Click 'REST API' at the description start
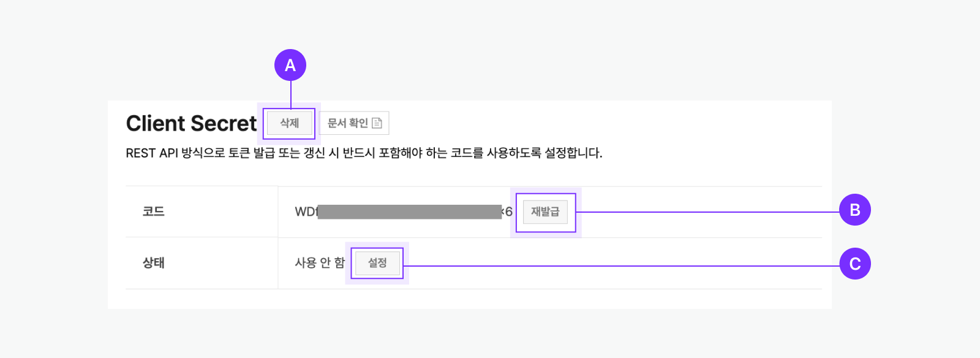 [x=152, y=153]
